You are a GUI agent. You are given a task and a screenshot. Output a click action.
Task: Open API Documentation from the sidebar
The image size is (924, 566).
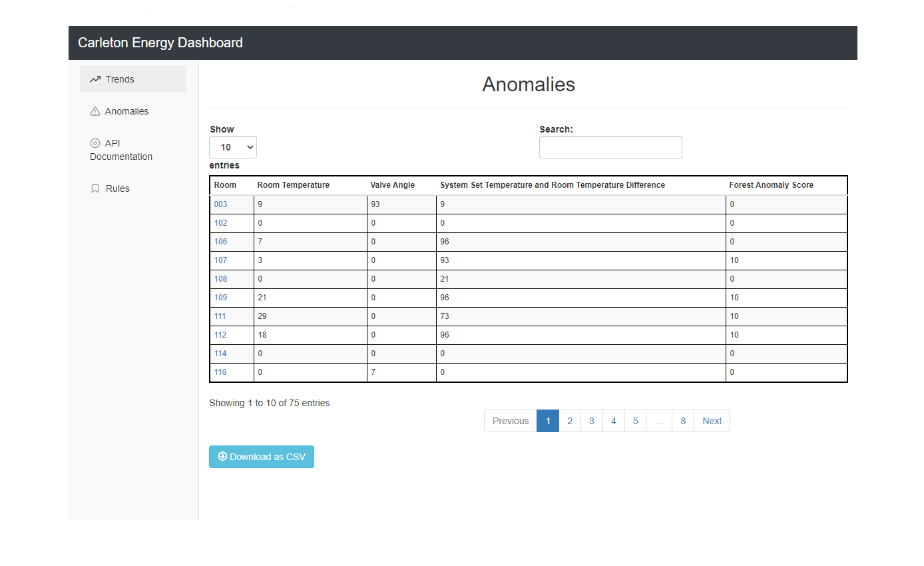(x=121, y=150)
